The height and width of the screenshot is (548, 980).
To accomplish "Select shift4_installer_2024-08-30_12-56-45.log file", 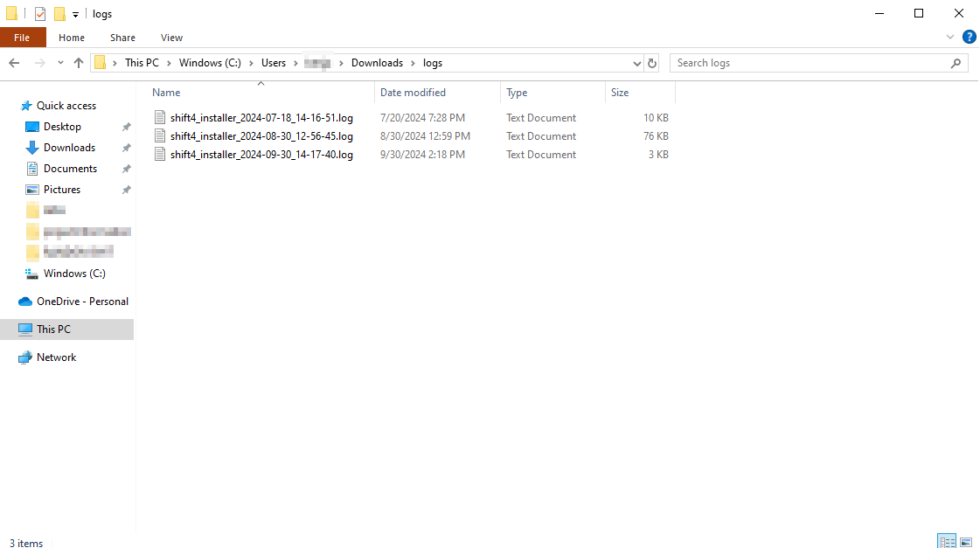I will (x=261, y=136).
